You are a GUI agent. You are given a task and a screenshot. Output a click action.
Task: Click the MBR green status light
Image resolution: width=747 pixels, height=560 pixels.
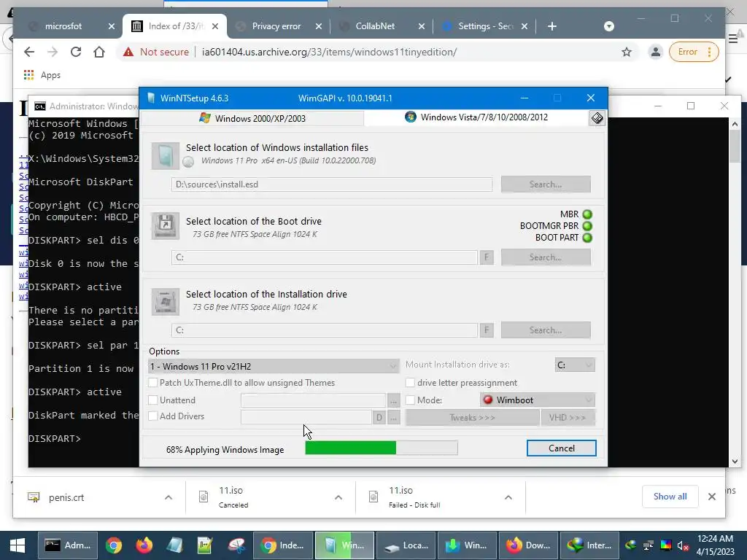[x=587, y=214]
